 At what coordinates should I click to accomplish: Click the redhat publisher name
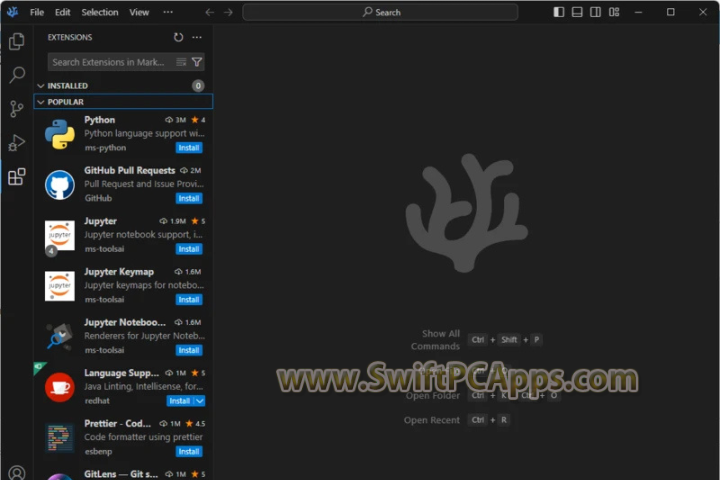97,401
